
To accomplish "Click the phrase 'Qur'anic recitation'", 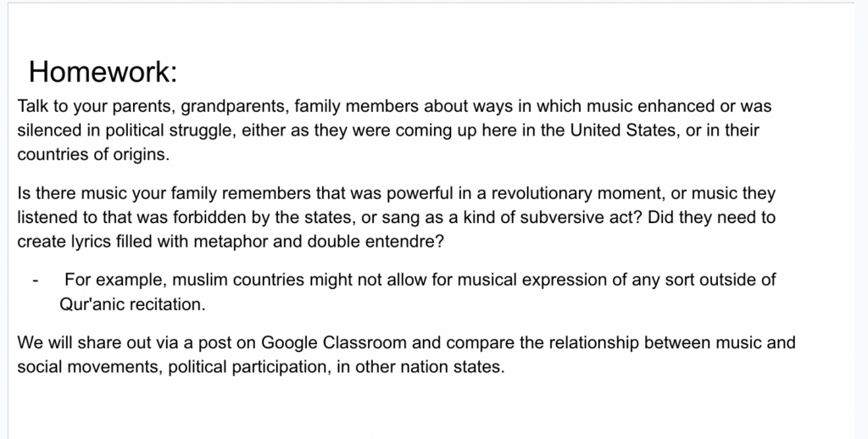I will (x=127, y=303).
